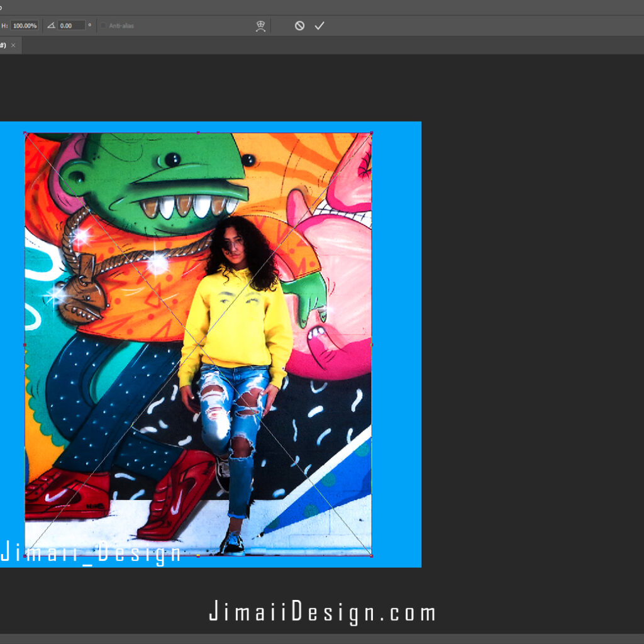Click the top-right transform corner handle
This screenshot has height=644, width=644.
pos(372,133)
